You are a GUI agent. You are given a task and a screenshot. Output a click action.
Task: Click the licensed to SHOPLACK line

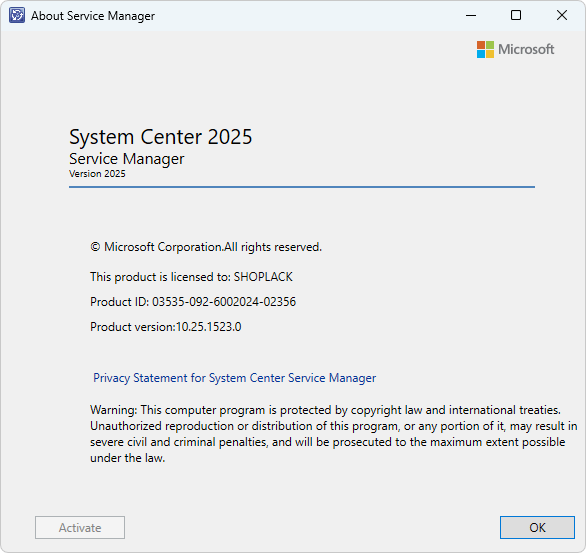click(x=191, y=277)
